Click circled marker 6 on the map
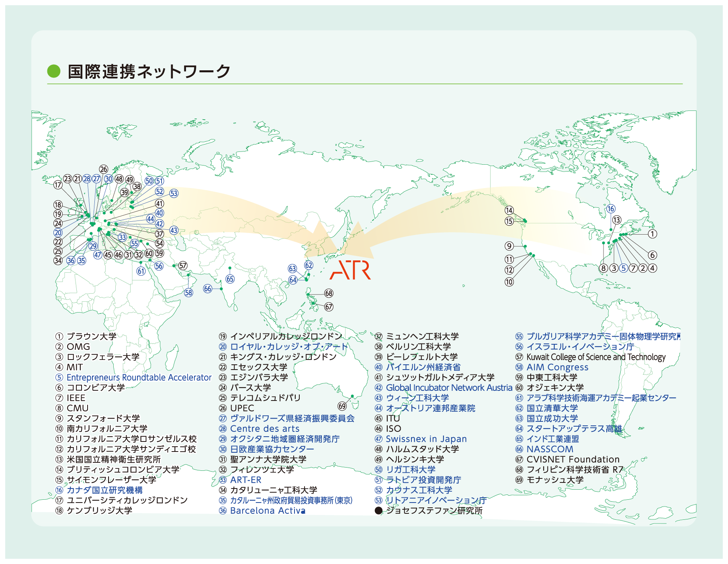 [652, 255]
